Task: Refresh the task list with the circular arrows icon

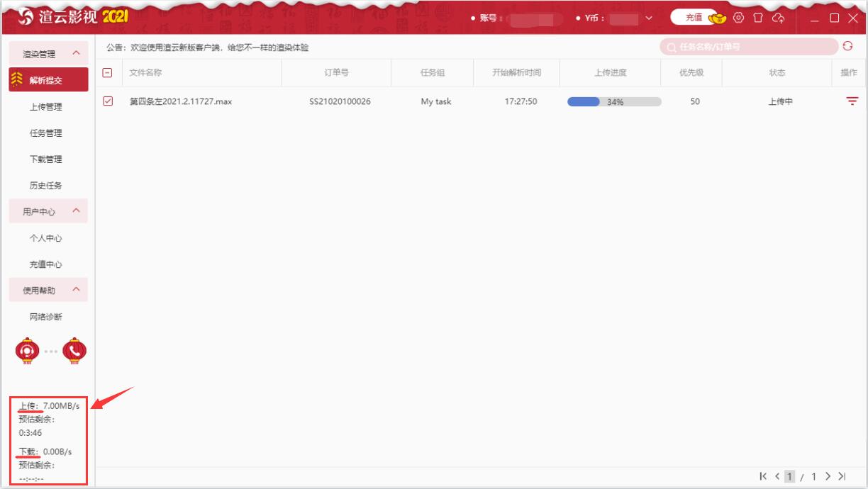Action: (847, 46)
